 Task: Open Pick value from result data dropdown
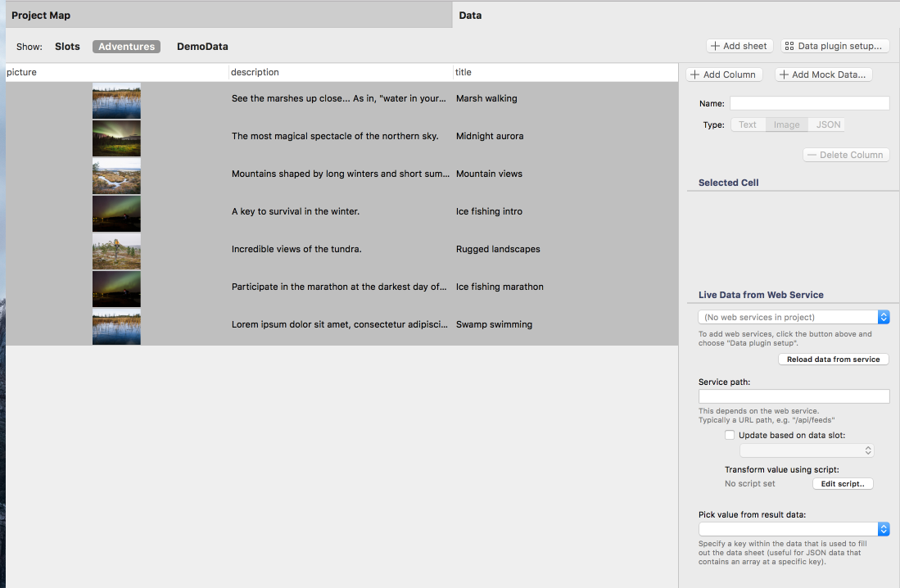pos(794,529)
